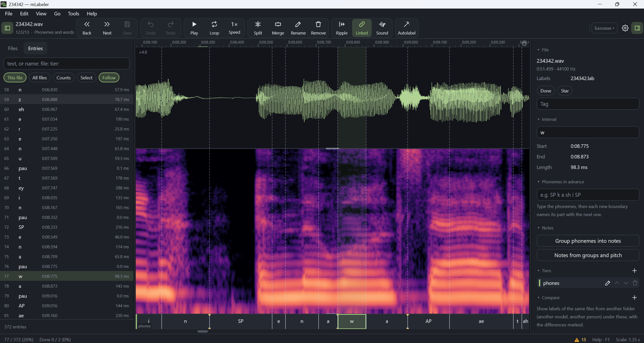Open the warnings indicator showing 18

coord(580,339)
